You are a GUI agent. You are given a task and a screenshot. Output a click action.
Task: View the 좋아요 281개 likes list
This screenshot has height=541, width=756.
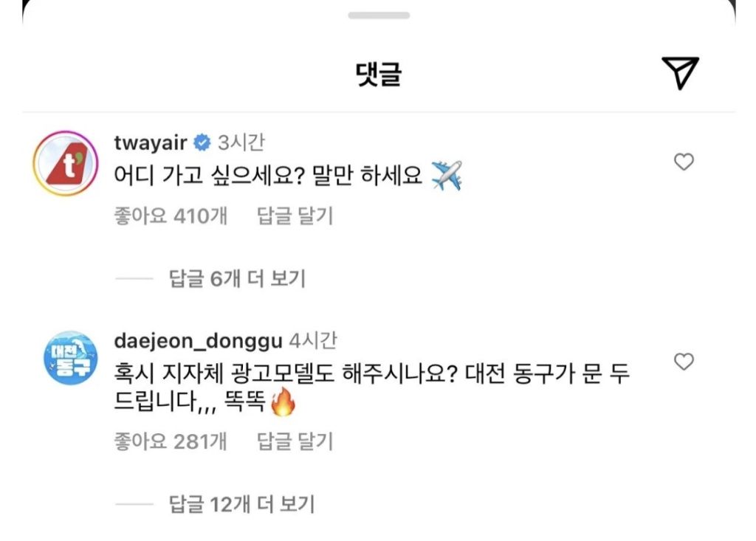pos(171,441)
